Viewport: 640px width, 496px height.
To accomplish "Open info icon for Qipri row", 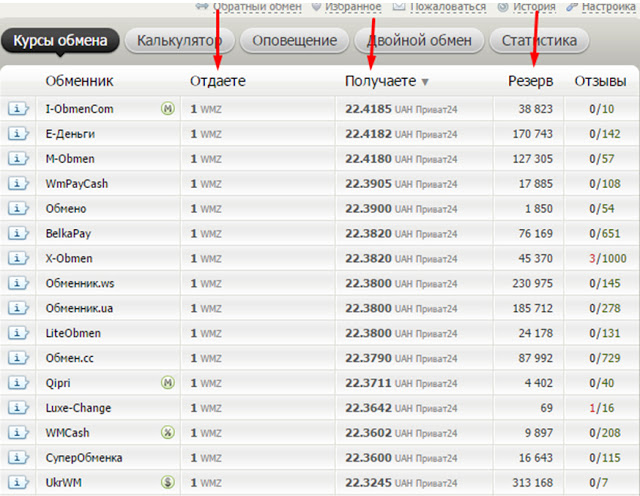I will [x=18, y=383].
